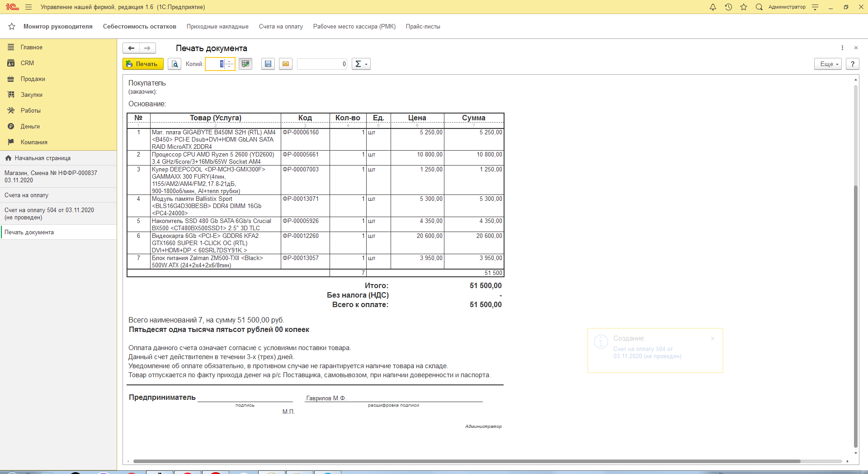Expand the sigma sum function dropdown
Image resolution: width=868 pixels, height=474 pixels.
361,64
